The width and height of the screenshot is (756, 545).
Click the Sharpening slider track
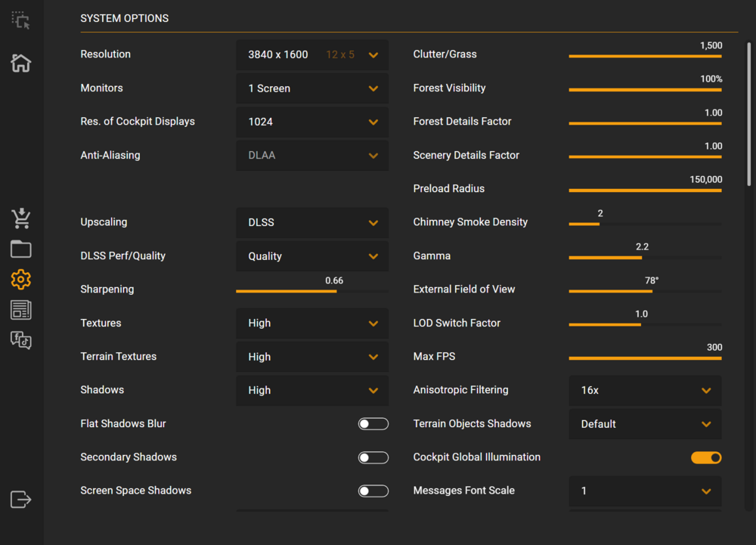pyautogui.click(x=312, y=291)
